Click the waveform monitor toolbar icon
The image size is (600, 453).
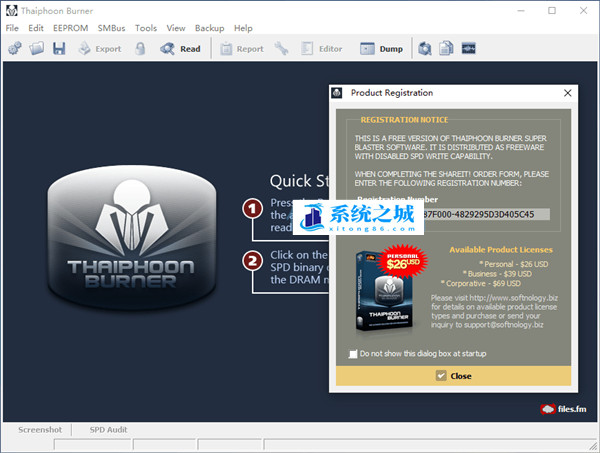(468, 49)
